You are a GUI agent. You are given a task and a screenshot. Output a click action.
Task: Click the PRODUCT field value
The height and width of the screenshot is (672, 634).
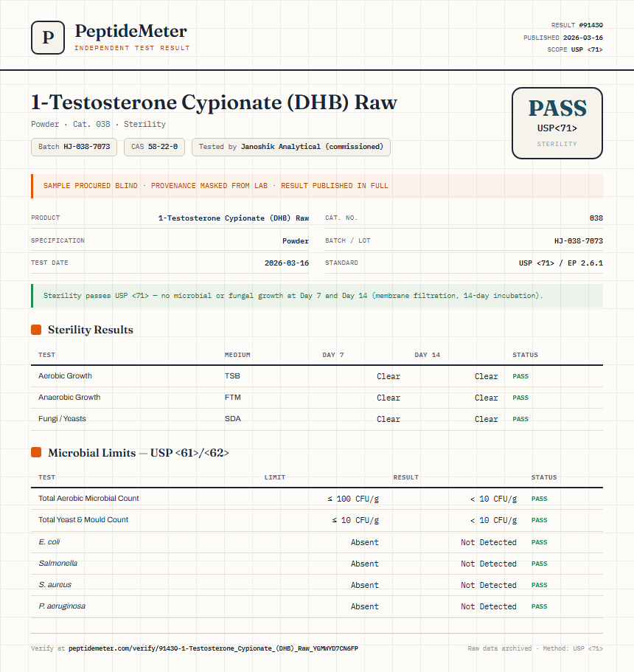tap(234, 218)
